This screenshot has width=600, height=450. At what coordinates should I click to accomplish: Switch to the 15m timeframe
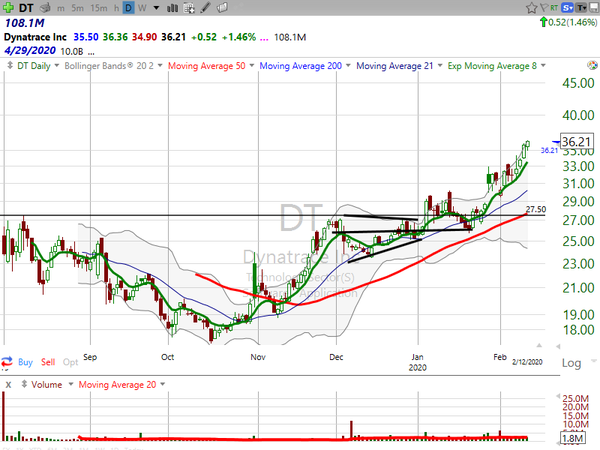coord(99,8)
